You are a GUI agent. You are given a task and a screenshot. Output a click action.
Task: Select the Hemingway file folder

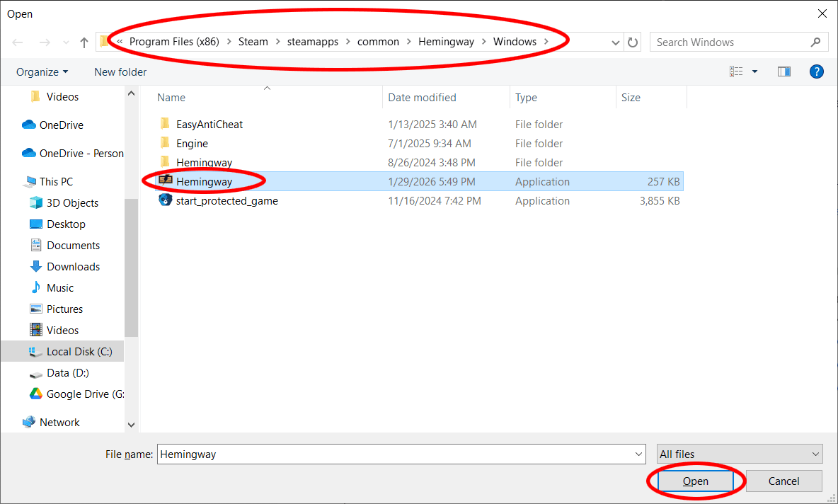pyautogui.click(x=204, y=163)
